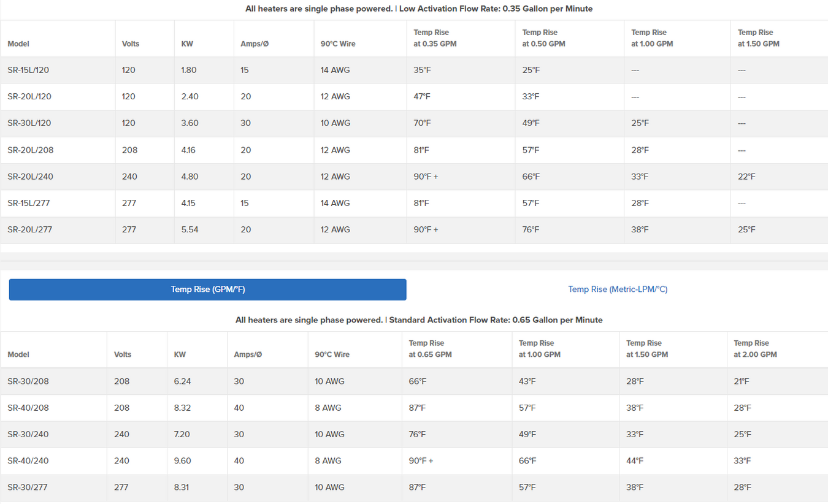
Task: Click the SR-15L/277 model cell
Action: tap(29, 203)
